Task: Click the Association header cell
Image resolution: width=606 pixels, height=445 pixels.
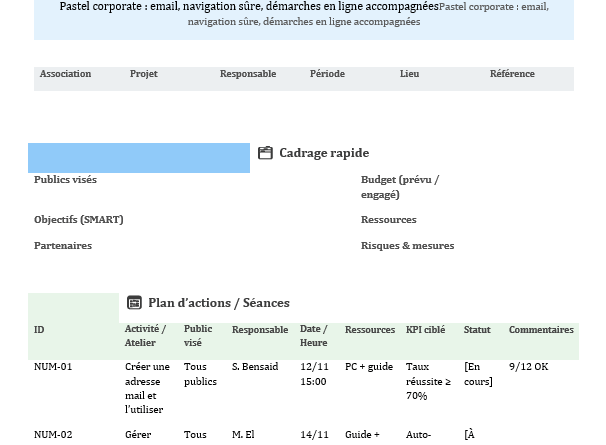Action: (65, 74)
